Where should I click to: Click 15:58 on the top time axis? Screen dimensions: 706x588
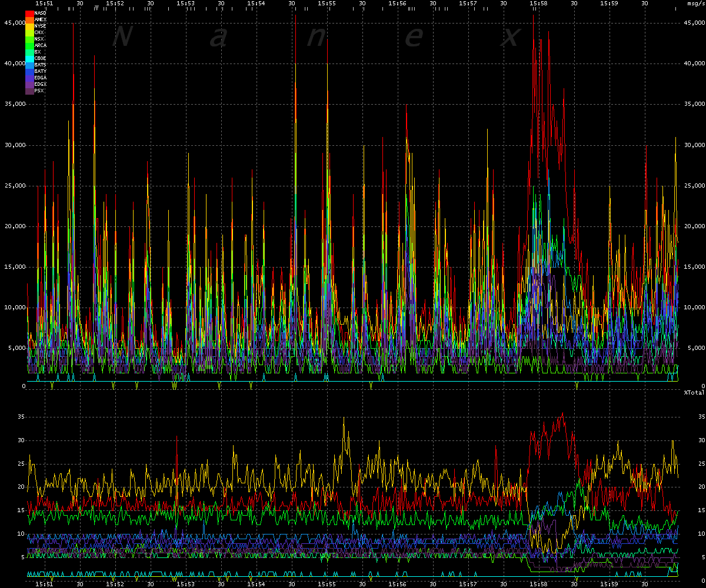538,4
